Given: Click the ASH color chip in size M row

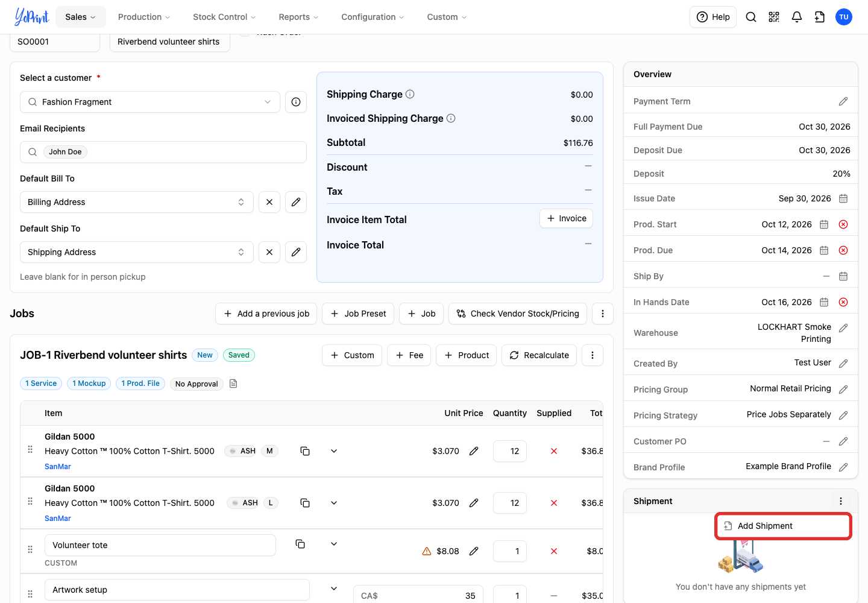Looking at the screenshot, I should pos(241,451).
